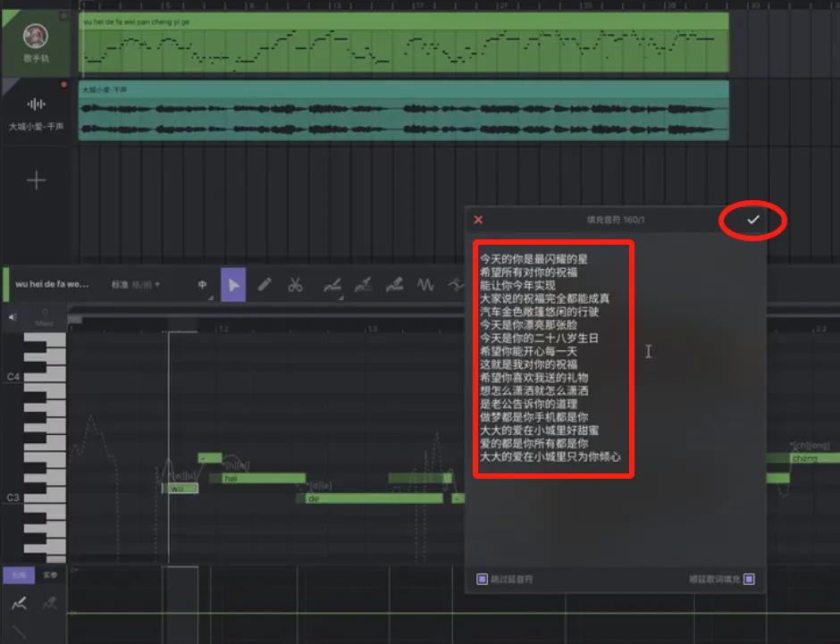This screenshot has height=644, width=840.
Task: Switch to the second parameter tab beside the purple one
Action: pos(50,575)
